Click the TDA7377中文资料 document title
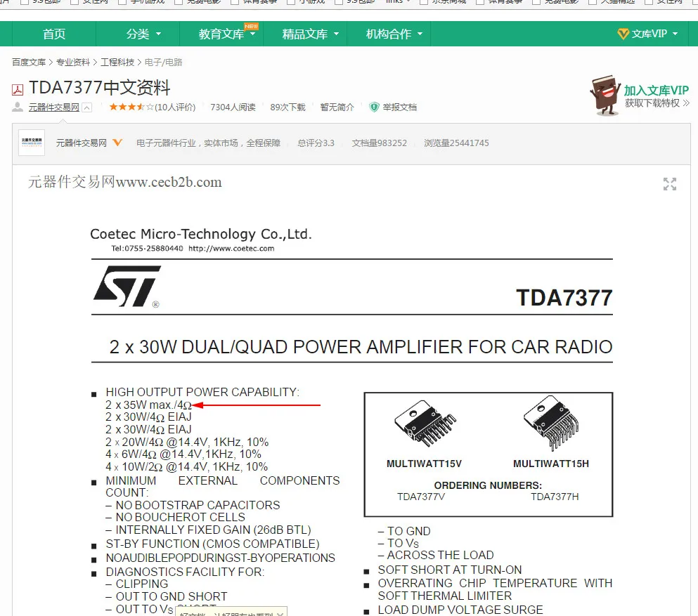This screenshot has height=616, width=698. (100, 88)
